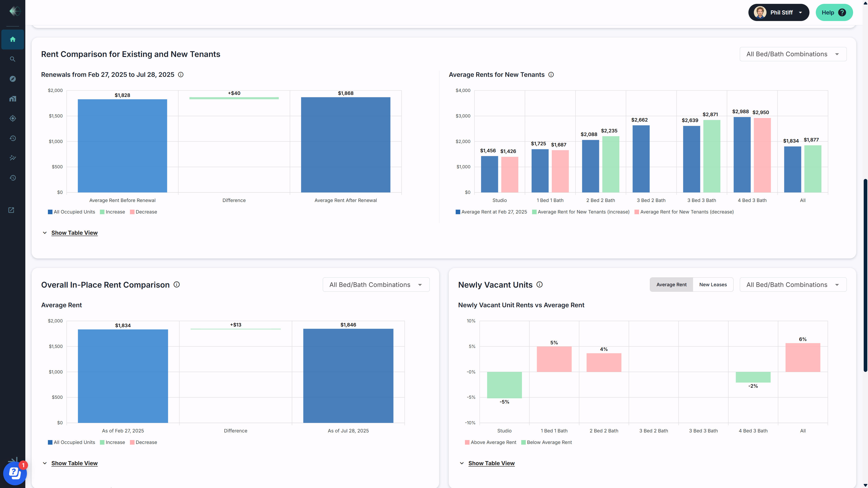Click the Help button
Screen dimensions: 868x488
pyautogui.click(x=834, y=12)
